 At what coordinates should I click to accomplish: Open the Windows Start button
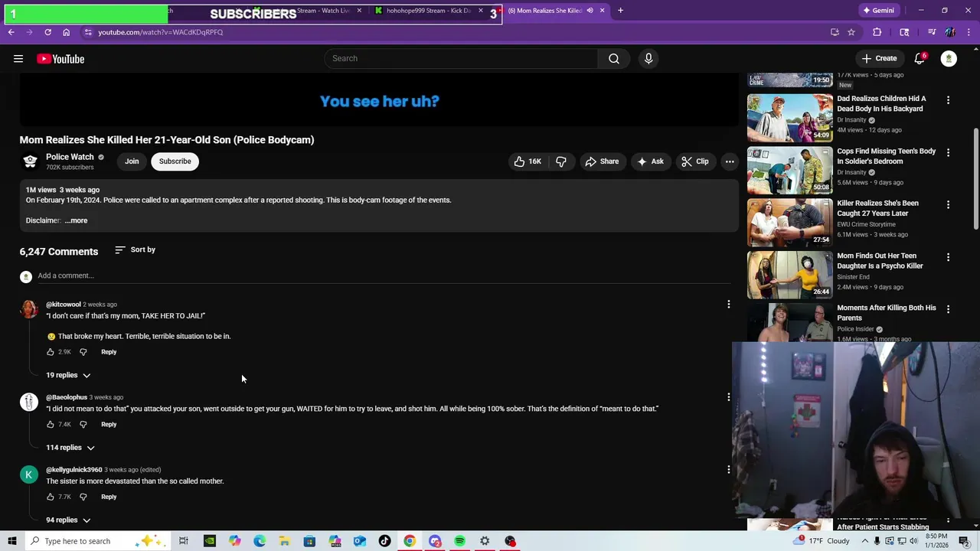click(x=12, y=541)
